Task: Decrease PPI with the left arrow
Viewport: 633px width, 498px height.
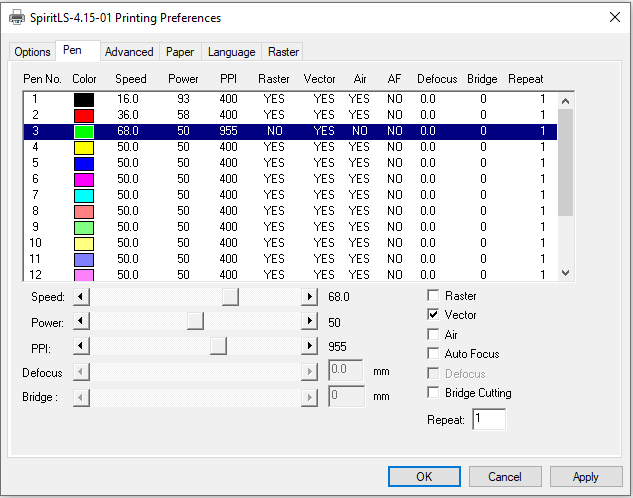Action: tap(81, 346)
